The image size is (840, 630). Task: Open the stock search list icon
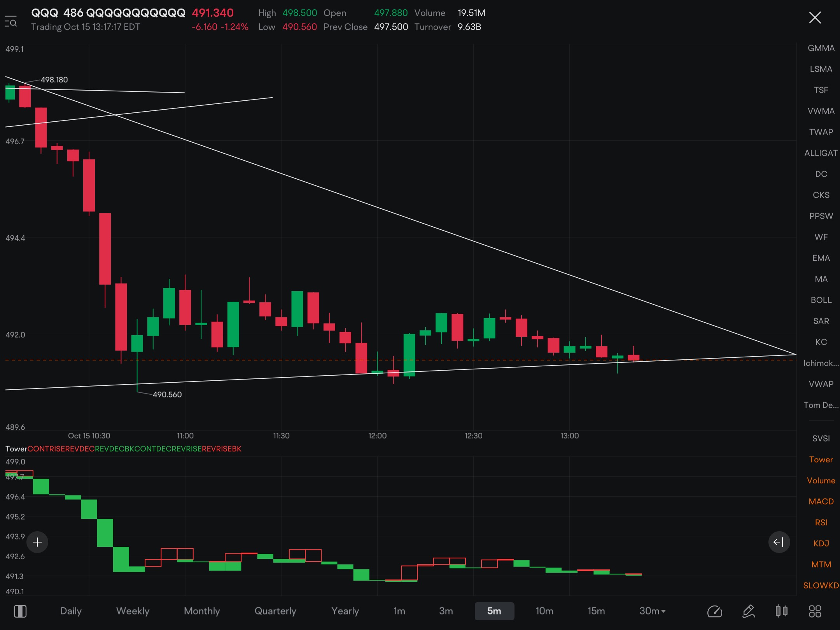11,22
